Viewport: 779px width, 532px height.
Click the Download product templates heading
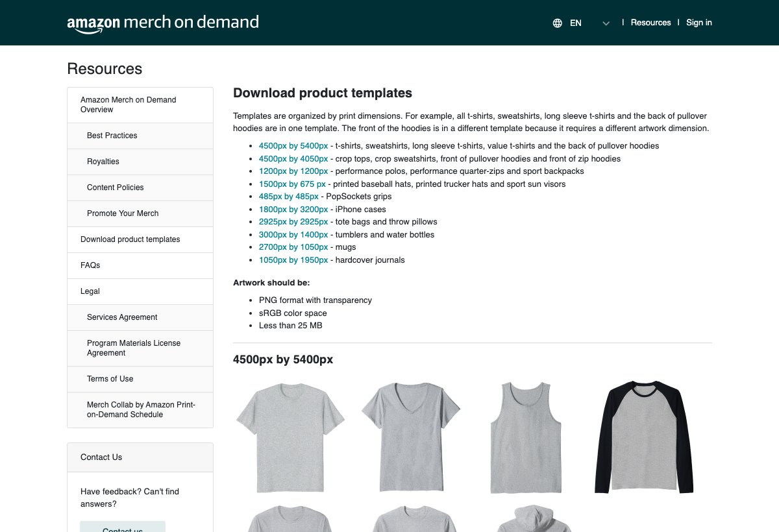[x=323, y=93]
